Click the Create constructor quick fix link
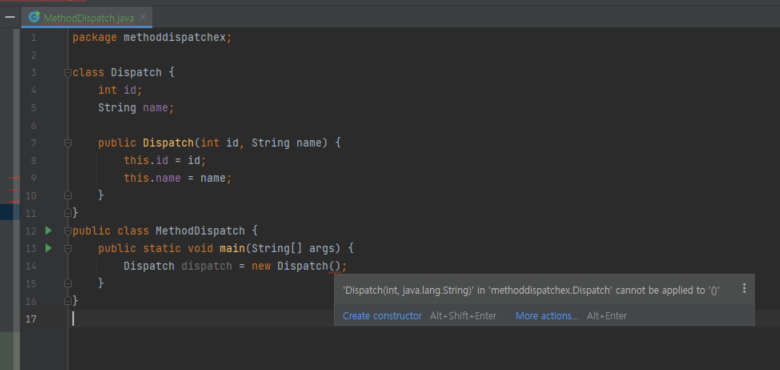The image size is (780, 370). pos(382,316)
